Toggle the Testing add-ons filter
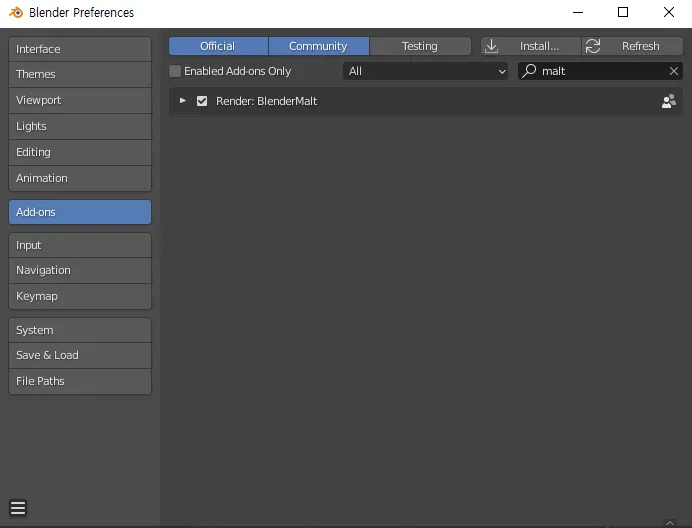The width and height of the screenshot is (692, 528). pyautogui.click(x=420, y=46)
